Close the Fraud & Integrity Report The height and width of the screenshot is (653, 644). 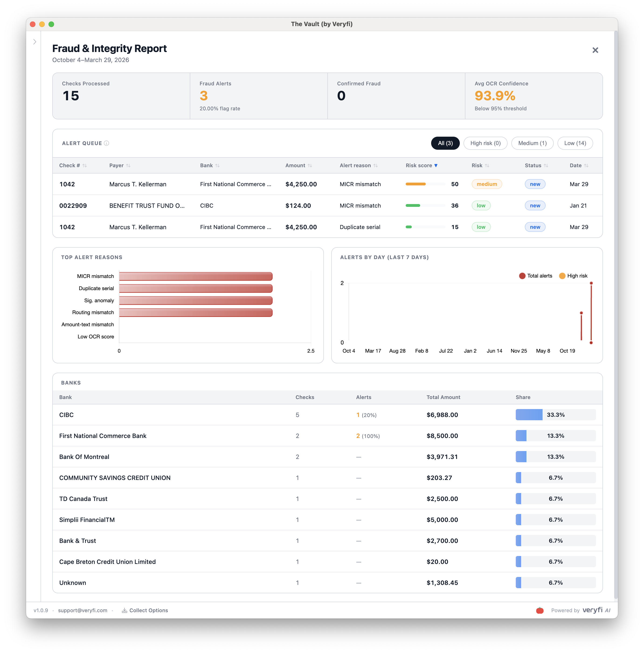(595, 50)
